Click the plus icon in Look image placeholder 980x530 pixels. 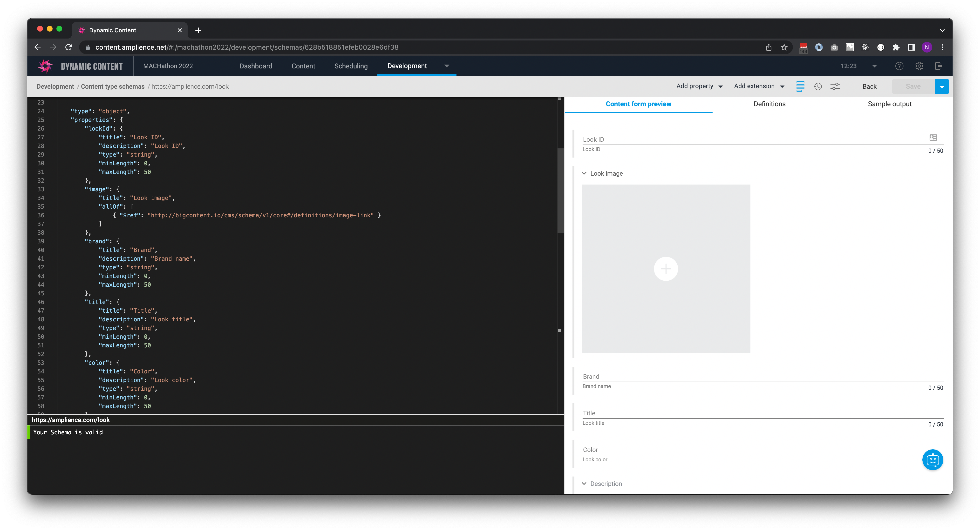[666, 269]
